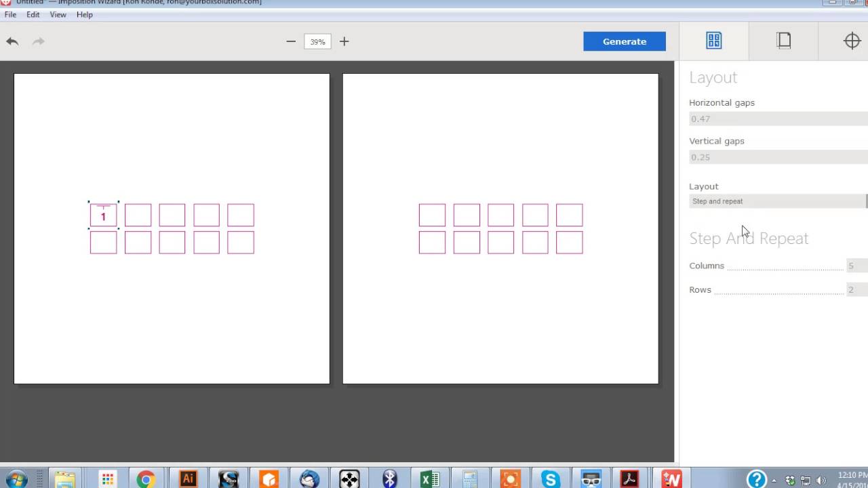Select top-right cell on the left sheet
This screenshot has width=868, height=488.
pyautogui.click(x=241, y=216)
